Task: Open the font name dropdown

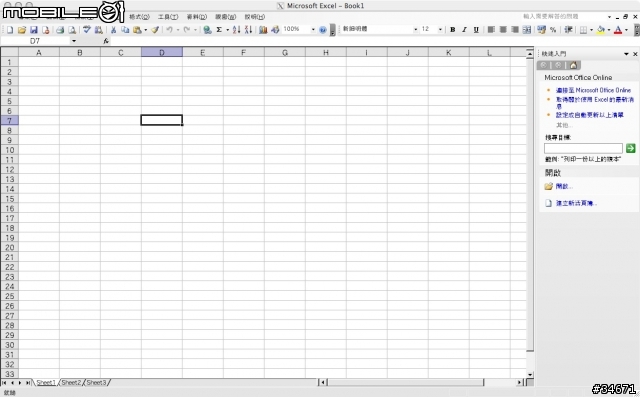Action: tap(416, 29)
